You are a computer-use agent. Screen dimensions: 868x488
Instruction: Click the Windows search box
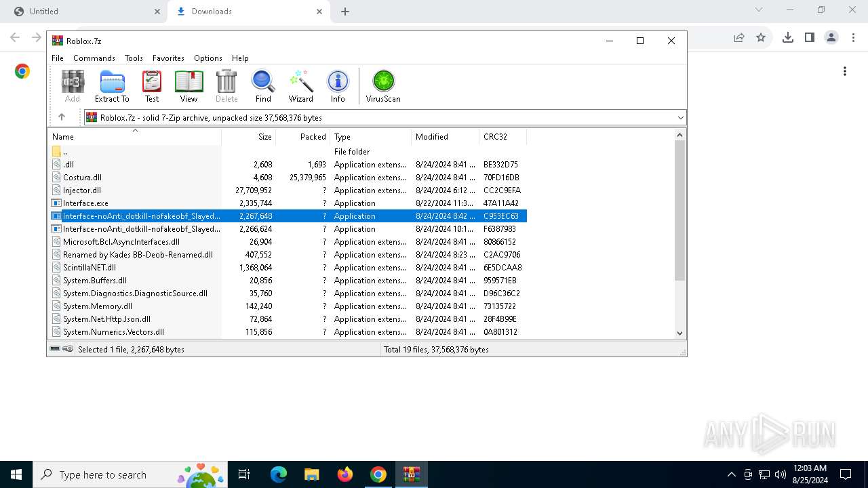click(x=129, y=474)
